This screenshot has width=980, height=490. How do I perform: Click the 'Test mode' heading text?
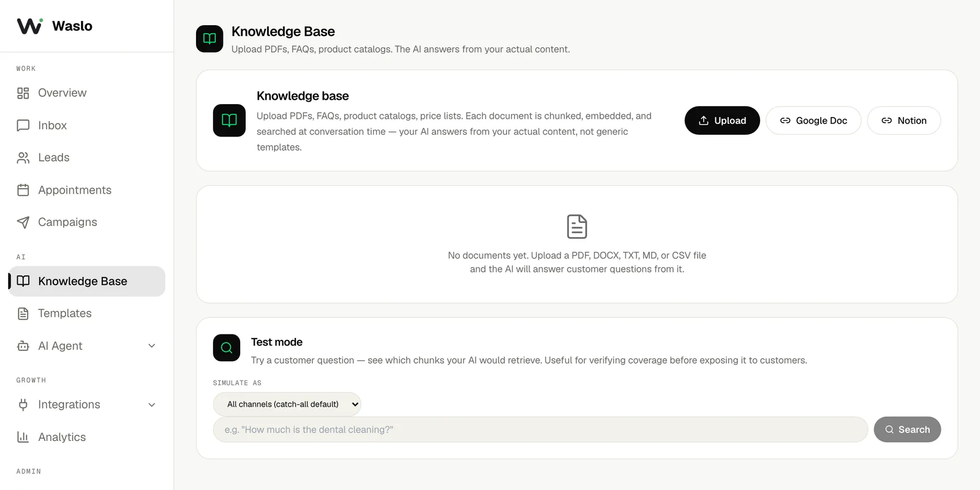click(277, 342)
